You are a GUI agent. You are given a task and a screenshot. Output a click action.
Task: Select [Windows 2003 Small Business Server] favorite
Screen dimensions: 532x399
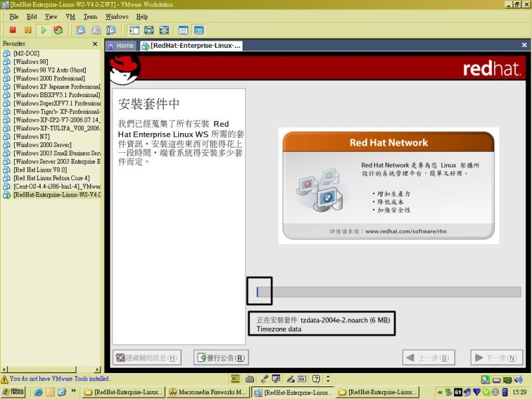[52, 153]
